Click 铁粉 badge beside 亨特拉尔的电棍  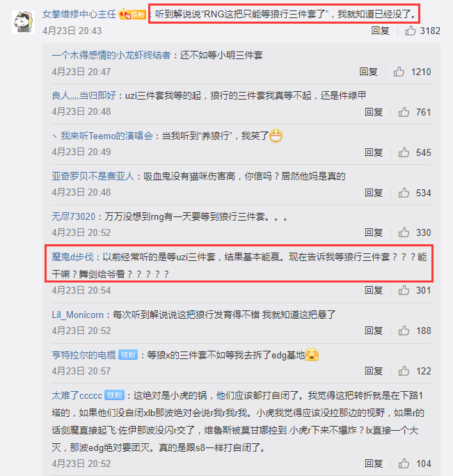(128, 355)
